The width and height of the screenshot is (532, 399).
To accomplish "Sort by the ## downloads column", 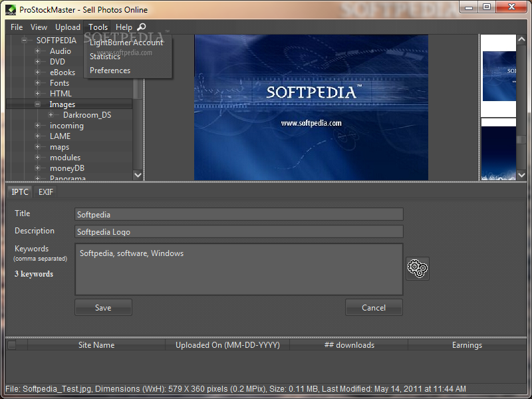I will tap(349, 345).
